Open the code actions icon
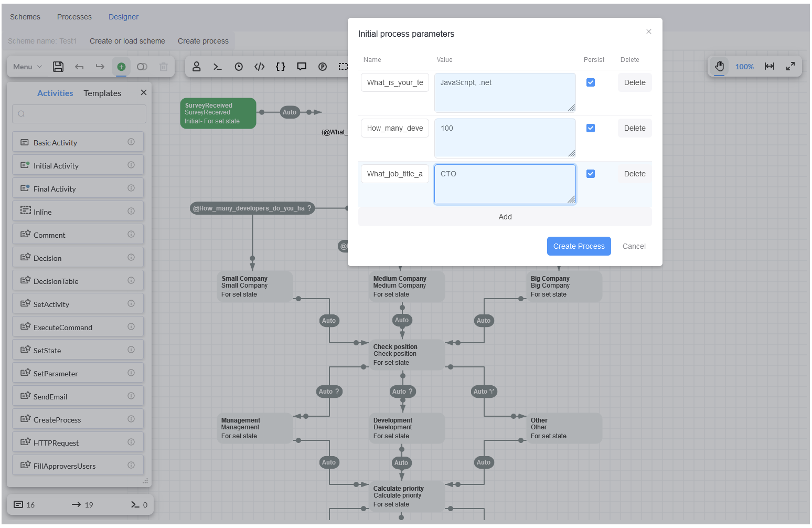 pos(260,67)
